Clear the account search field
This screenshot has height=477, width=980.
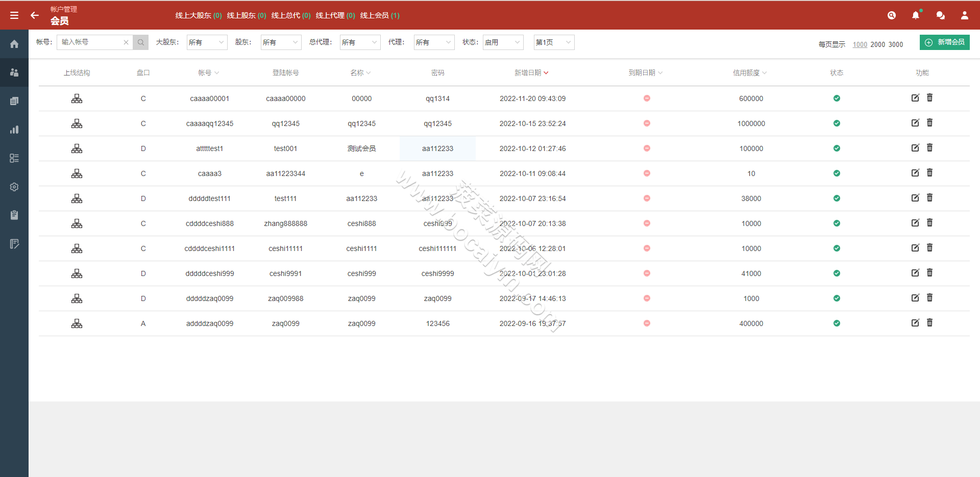point(126,42)
